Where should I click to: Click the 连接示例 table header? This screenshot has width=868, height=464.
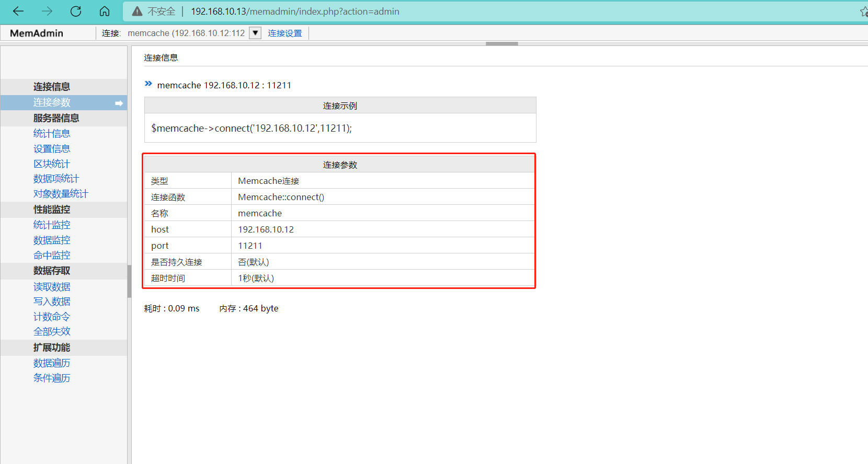coord(340,106)
